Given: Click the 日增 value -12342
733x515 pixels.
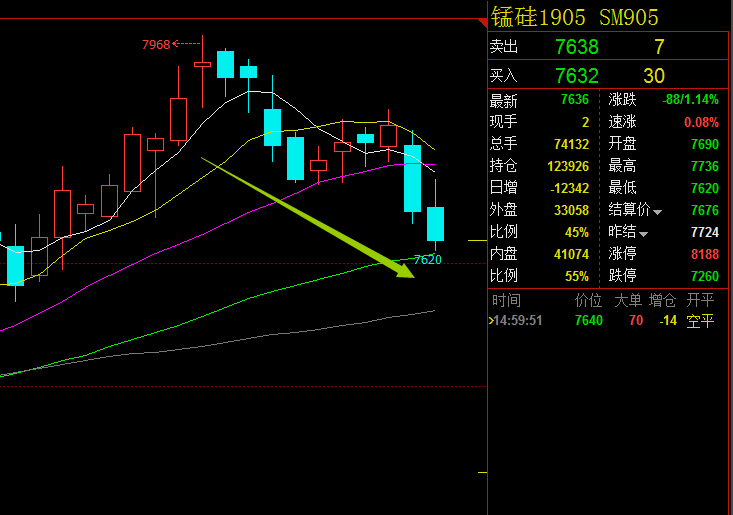Looking at the screenshot, I should pos(569,188).
